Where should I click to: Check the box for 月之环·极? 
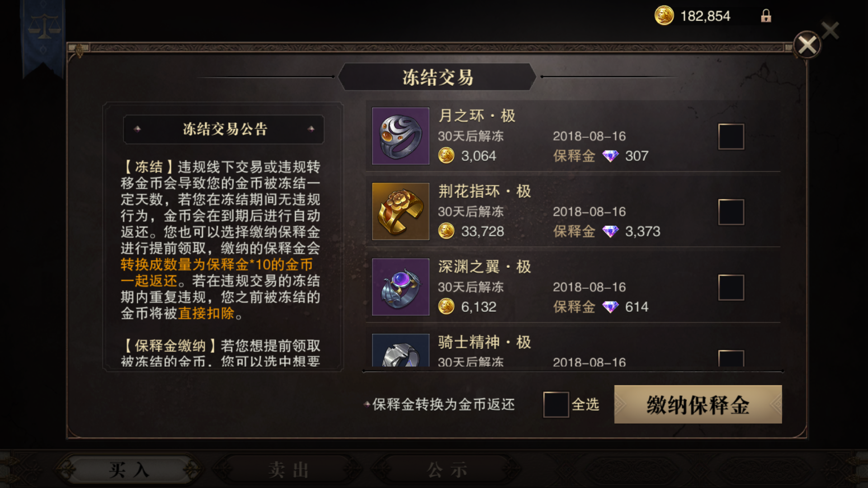[x=731, y=136]
